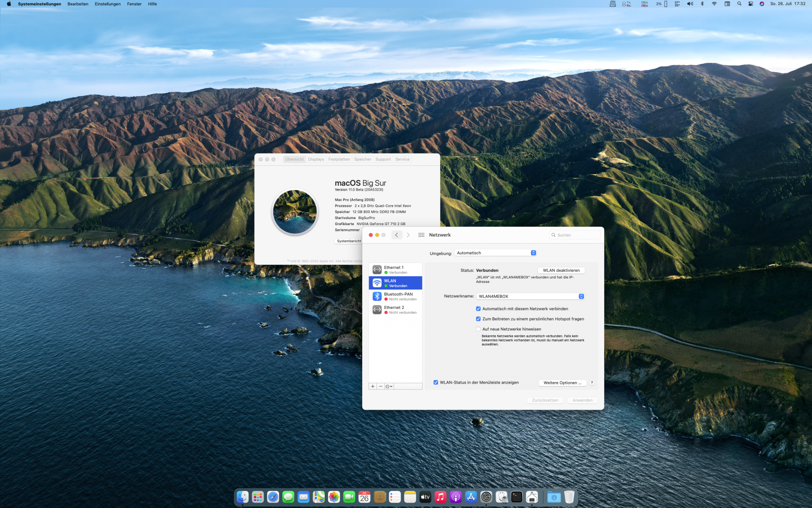Select the WLAN service in sidebar

coord(395,283)
